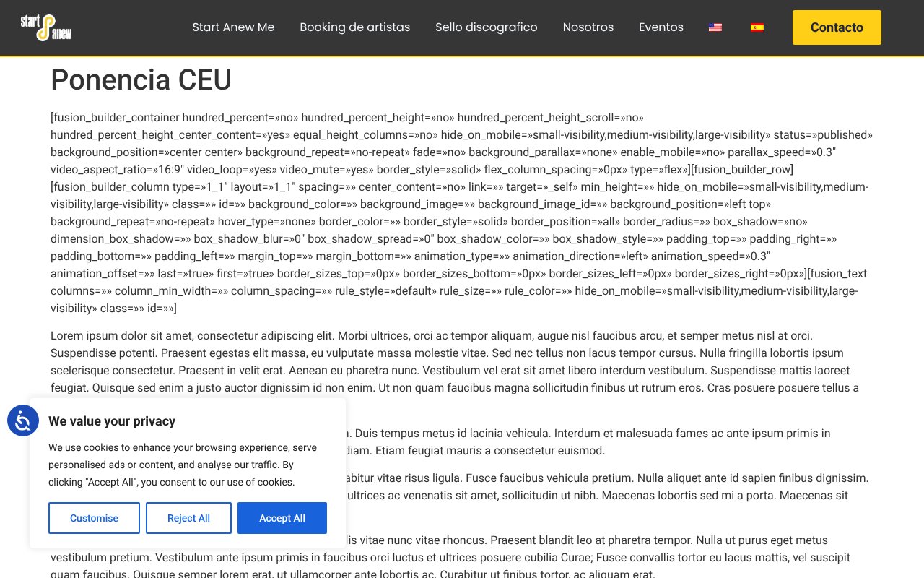Go to the Eventos page

[x=661, y=27]
